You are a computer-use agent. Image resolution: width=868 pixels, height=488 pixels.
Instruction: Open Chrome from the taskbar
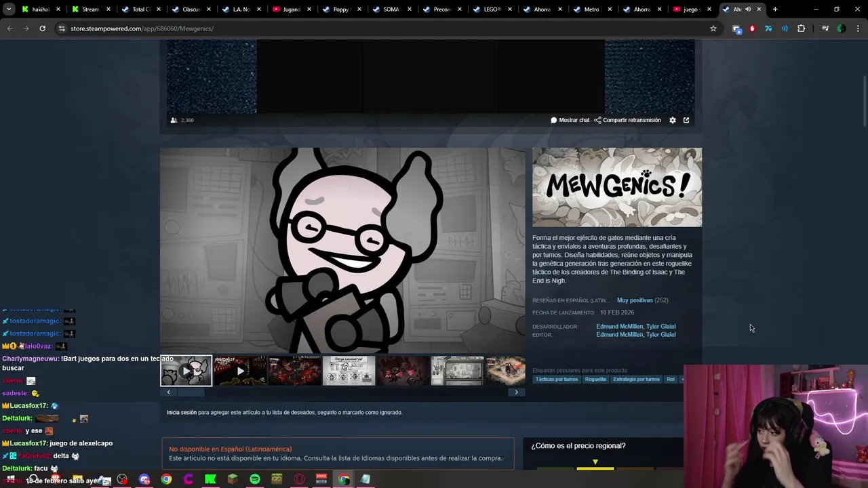[166, 479]
